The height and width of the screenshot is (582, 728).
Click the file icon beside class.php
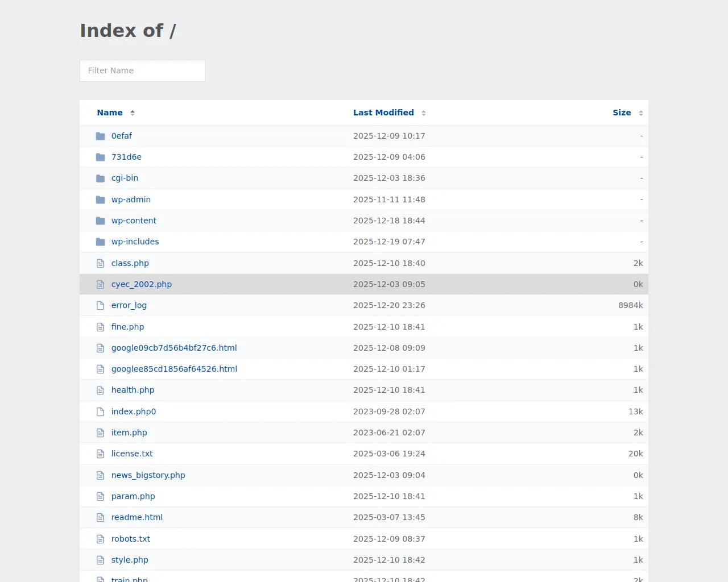point(101,263)
